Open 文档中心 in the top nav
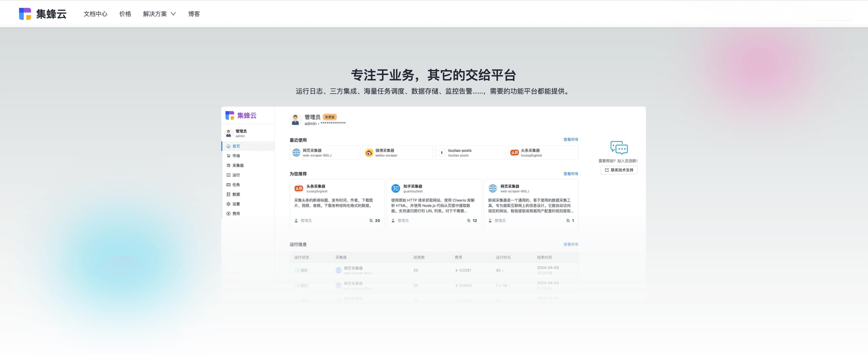 point(95,14)
